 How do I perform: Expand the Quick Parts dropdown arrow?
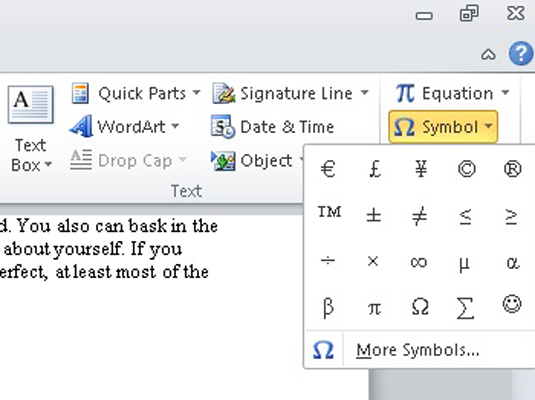196,92
